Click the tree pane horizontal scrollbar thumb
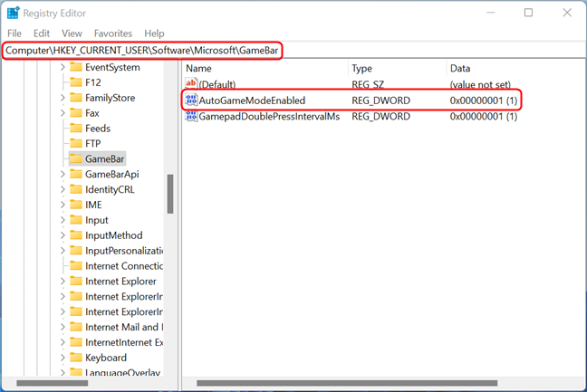587x392 pixels. (x=52, y=383)
